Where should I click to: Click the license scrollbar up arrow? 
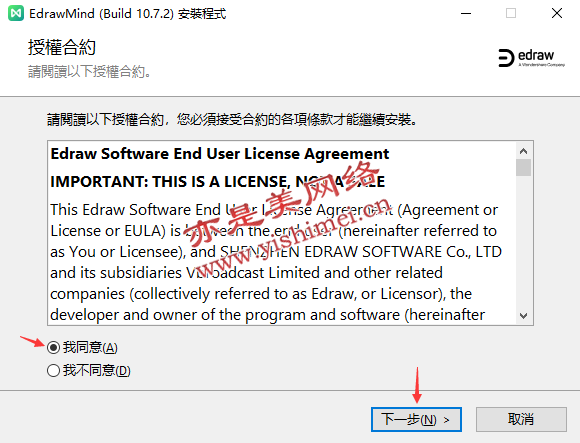(x=523, y=151)
